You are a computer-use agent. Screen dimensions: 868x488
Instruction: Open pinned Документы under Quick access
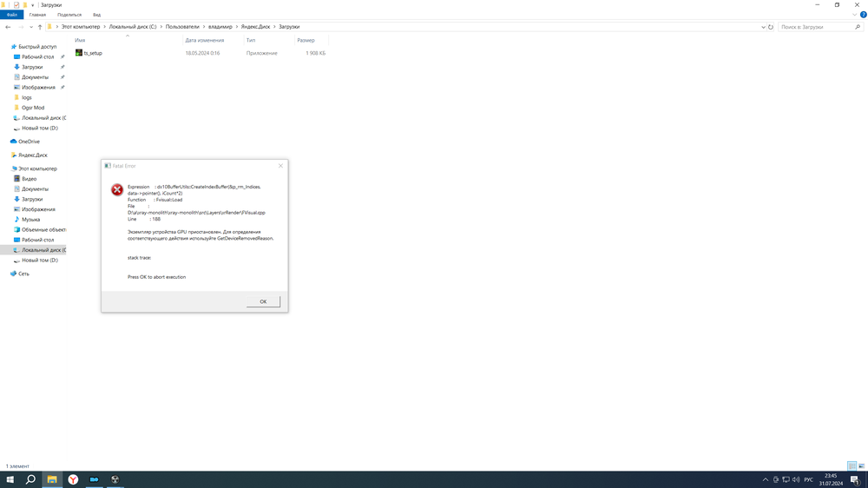pyautogui.click(x=35, y=77)
